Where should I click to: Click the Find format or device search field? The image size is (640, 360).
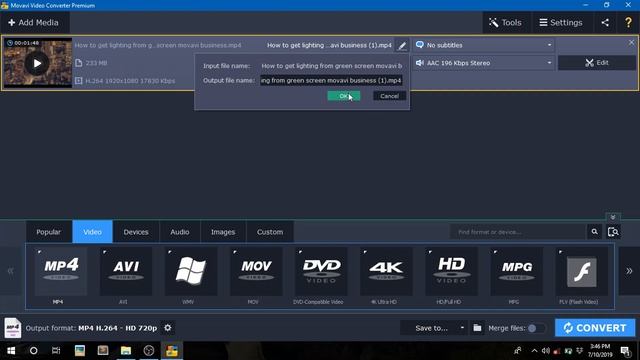518,232
